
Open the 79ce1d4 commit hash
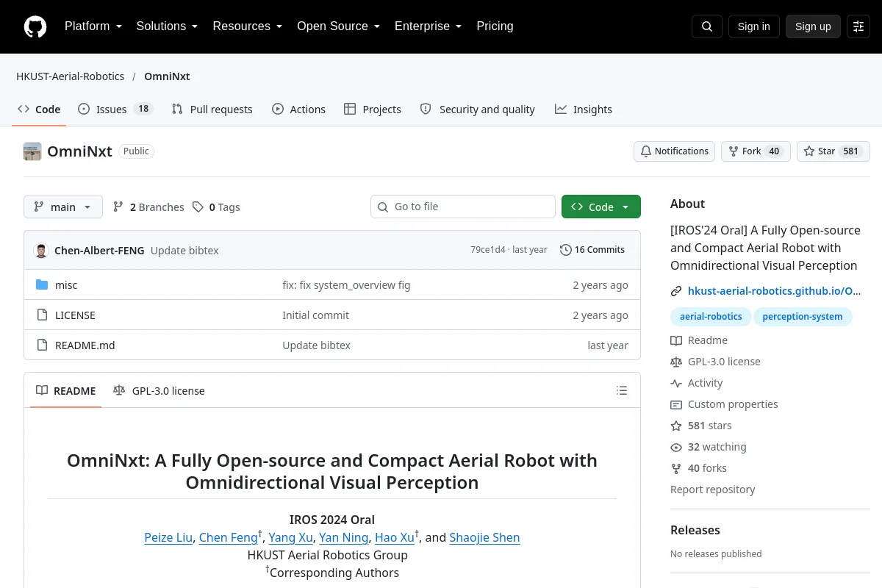tap(488, 250)
